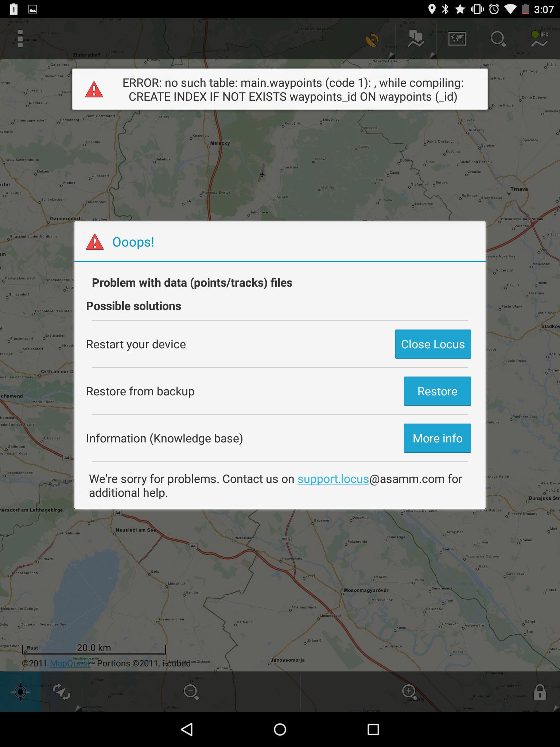
Task: Tap the Android home navigation button
Action: (280, 729)
